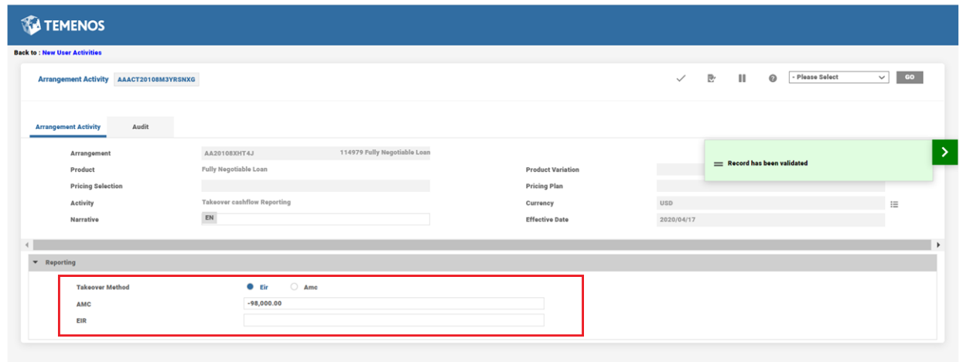The width and height of the screenshot is (980, 362).
Task: Click the horizontal scrollbar track
Action: pos(480,244)
